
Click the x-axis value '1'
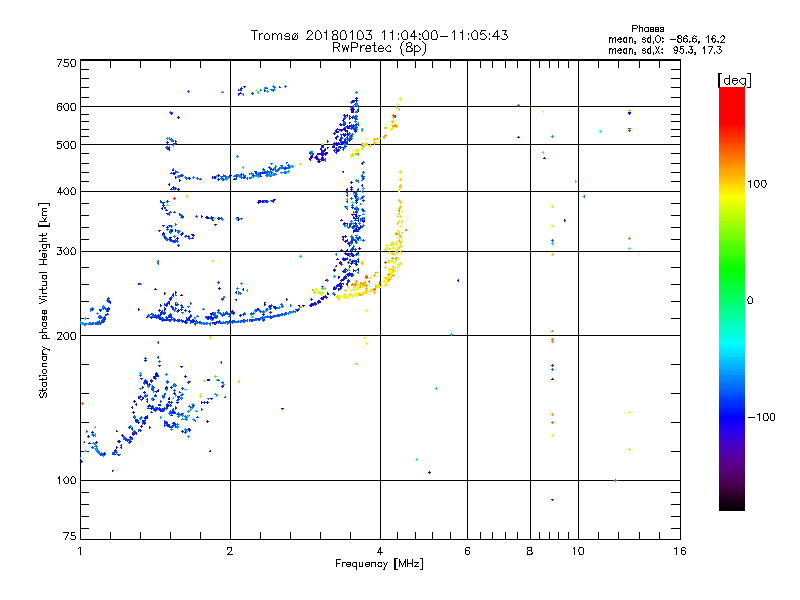coord(80,551)
